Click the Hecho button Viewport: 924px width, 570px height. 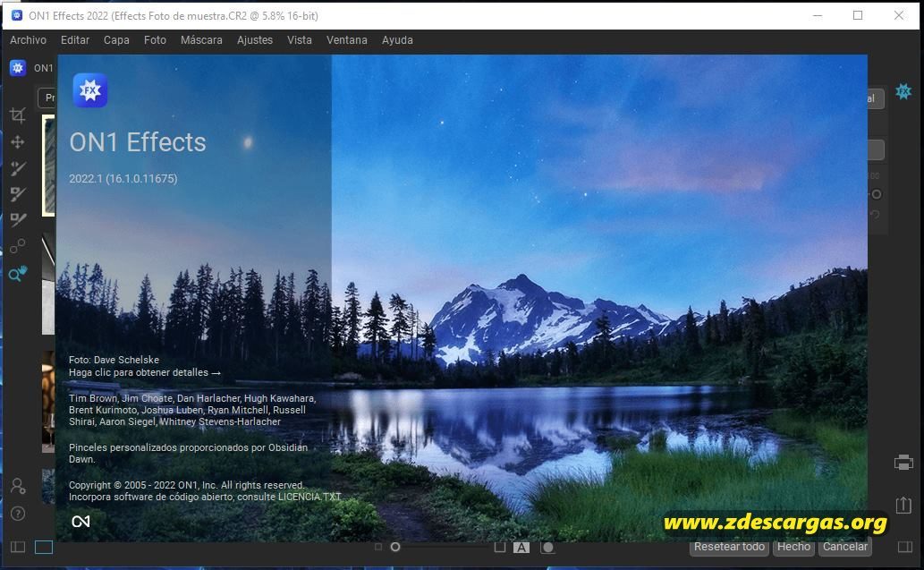pos(793,547)
